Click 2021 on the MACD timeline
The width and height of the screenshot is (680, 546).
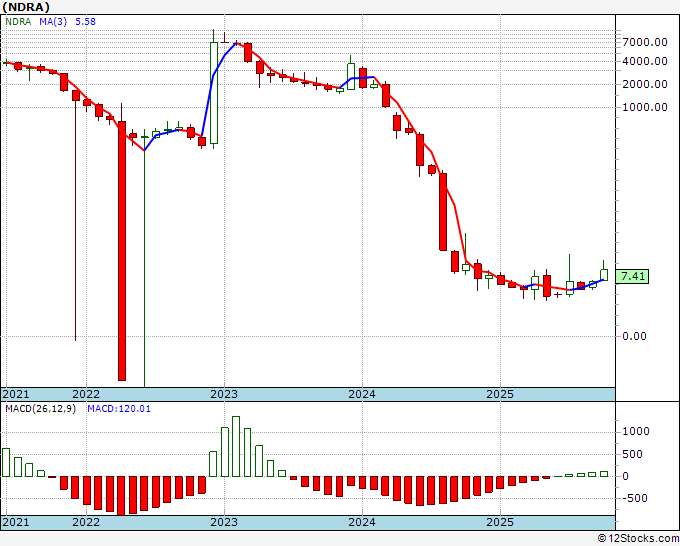click(x=16, y=522)
